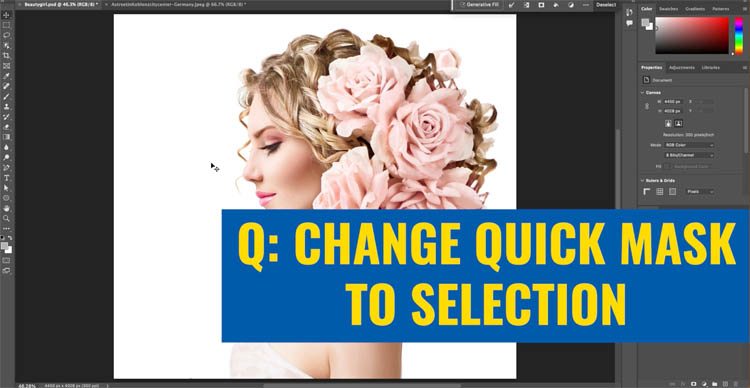Select the Dodge tool
This screenshot has height=388, width=750.
point(7,157)
